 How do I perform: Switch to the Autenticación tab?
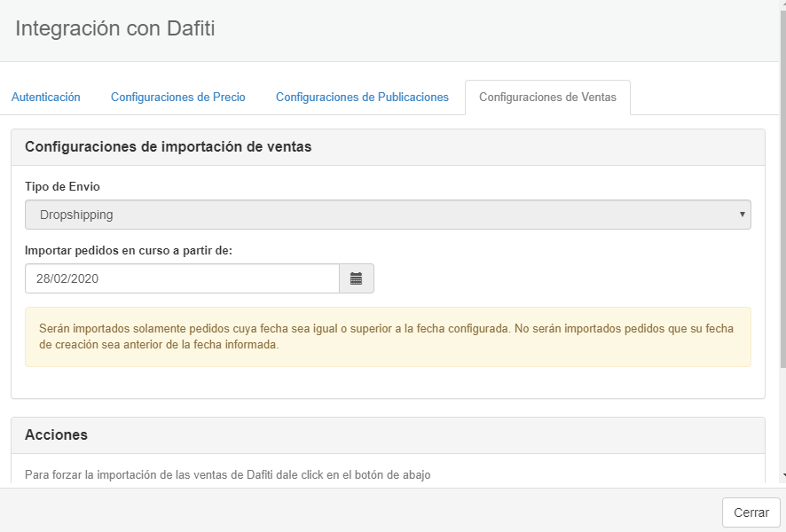pyautogui.click(x=45, y=98)
